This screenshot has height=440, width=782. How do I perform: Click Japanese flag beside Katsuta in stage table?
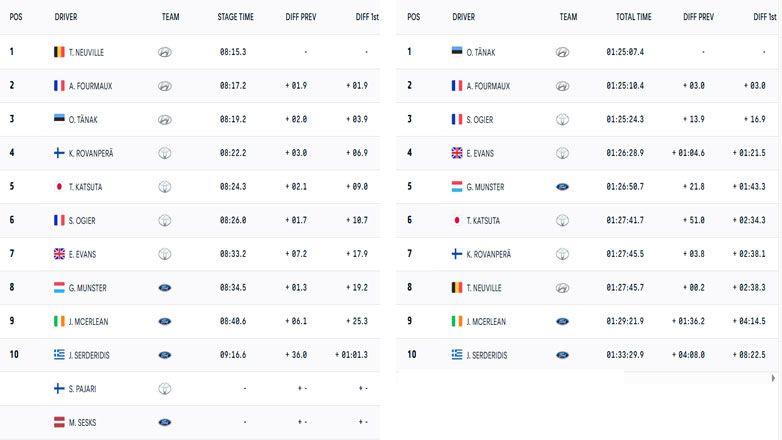59,187
